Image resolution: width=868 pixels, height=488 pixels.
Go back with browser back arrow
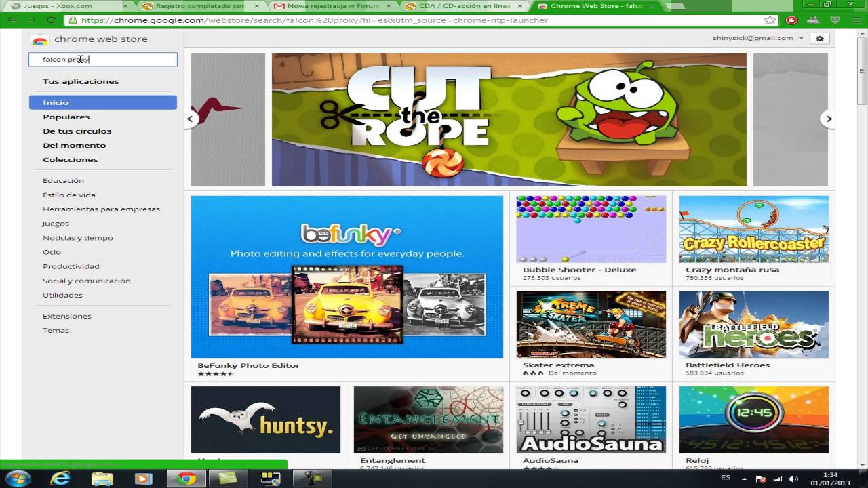pyautogui.click(x=12, y=20)
